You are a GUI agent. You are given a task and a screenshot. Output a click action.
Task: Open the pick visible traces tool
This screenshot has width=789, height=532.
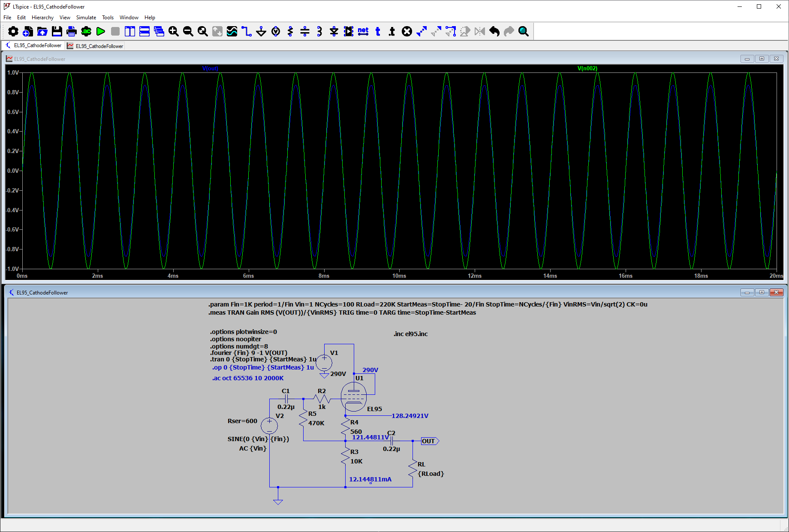[232, 31]
